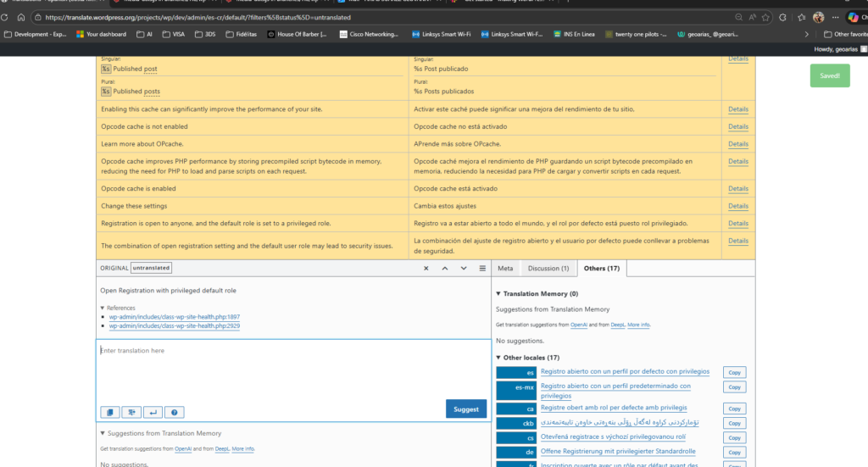Click the 'Enter translation here' text area
This screenshot has width=868, height=467.
click(292, 369)
